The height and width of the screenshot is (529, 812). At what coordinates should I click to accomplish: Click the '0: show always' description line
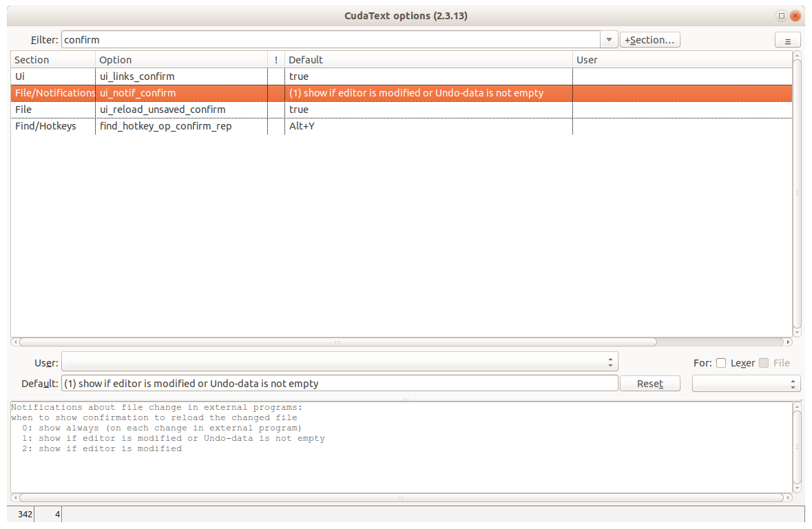coord(162,428)
